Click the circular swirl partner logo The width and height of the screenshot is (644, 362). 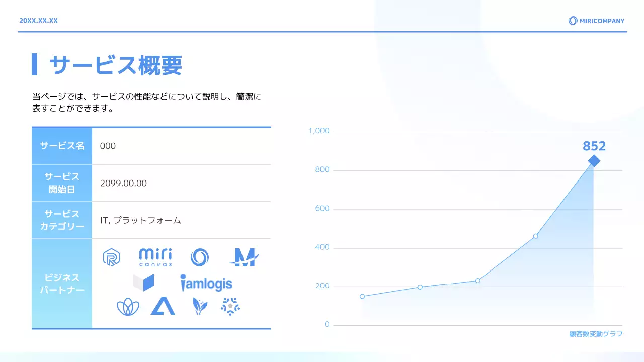(x=199, y=257)
